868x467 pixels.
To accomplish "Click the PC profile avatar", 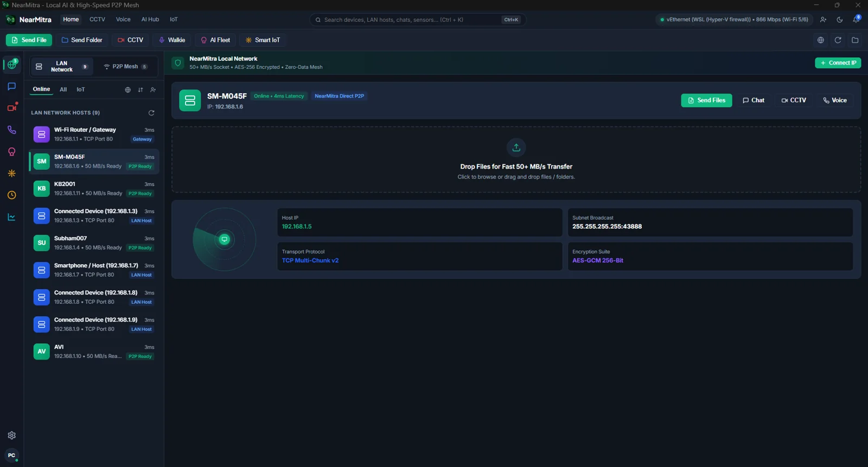I will coord(11,455).
